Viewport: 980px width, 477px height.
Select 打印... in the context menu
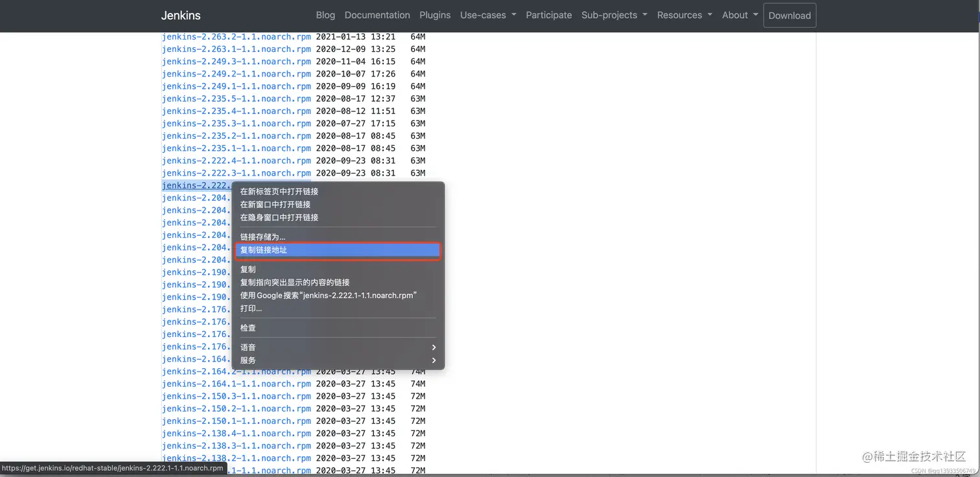click(x=338, y=308)
